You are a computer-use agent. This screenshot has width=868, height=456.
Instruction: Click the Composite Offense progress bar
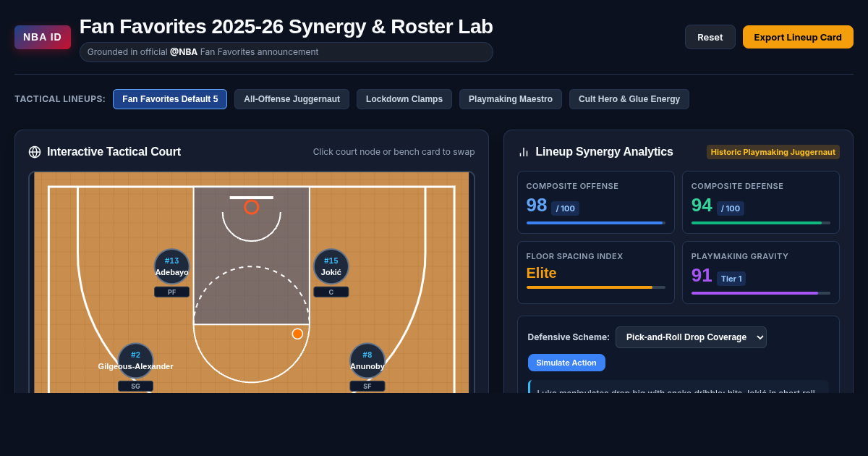(x=596, y=223)
